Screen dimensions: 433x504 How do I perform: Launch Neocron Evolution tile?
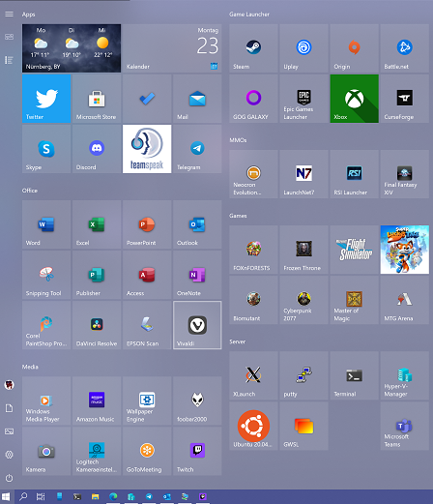[x=253, y=174]
